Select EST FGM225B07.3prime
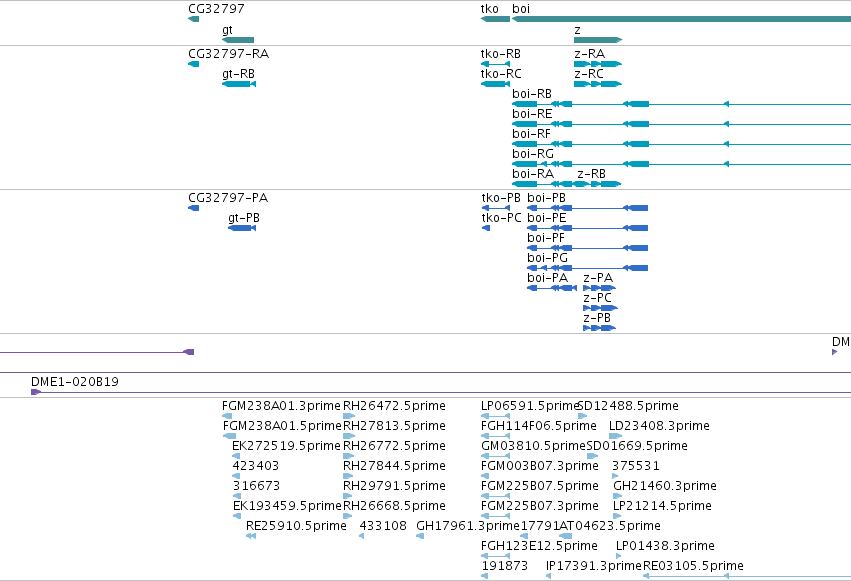Image resolution: width=851 pixels, height=581 pixels. point(496,516)
